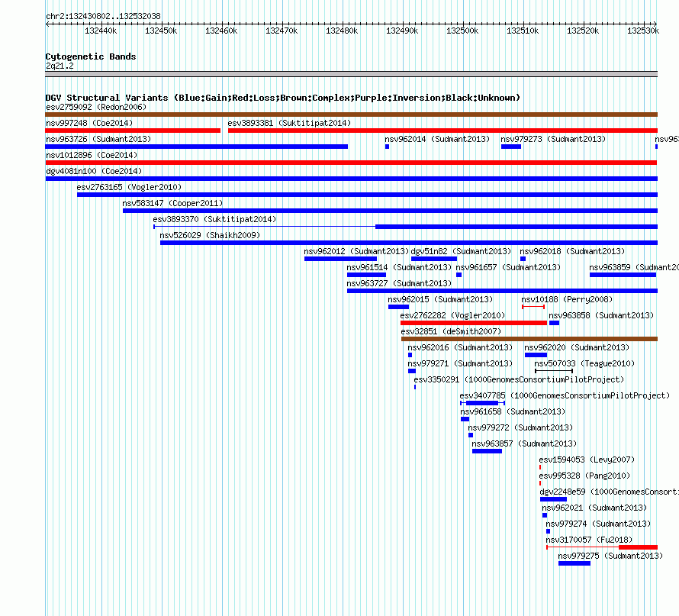This screenshot has height=616, width=679.
Task: Open nsv583147 (Cooper2011) variant
Action: [x=172, y=203]
